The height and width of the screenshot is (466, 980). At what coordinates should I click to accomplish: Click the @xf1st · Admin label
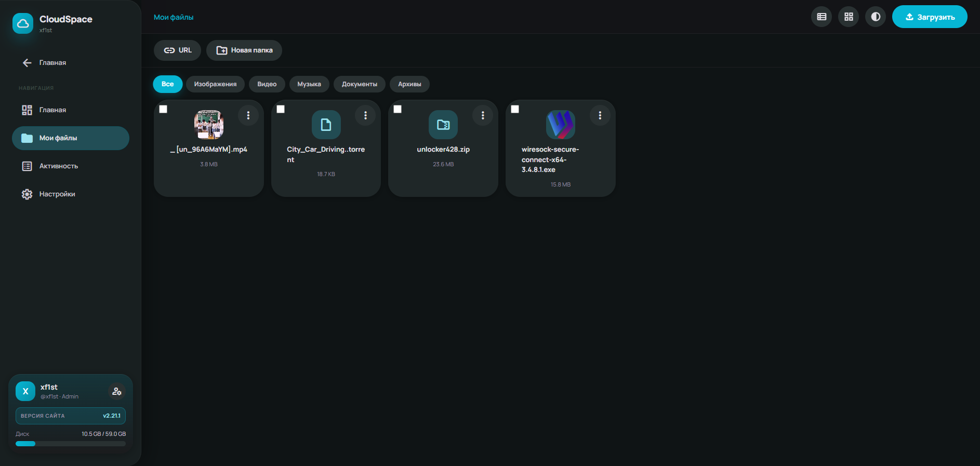coord(60,396)
